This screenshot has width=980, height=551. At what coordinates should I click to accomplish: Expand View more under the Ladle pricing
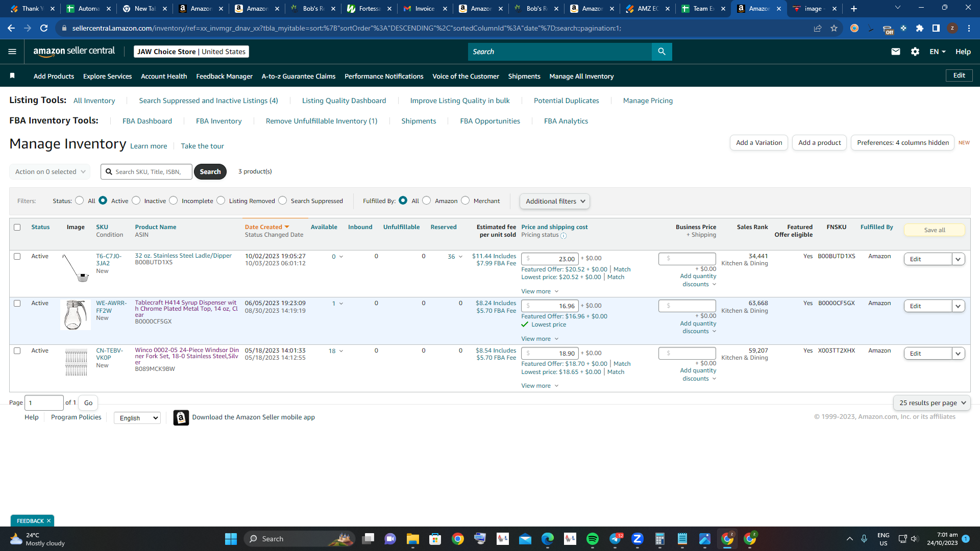[x=540, y=291]
